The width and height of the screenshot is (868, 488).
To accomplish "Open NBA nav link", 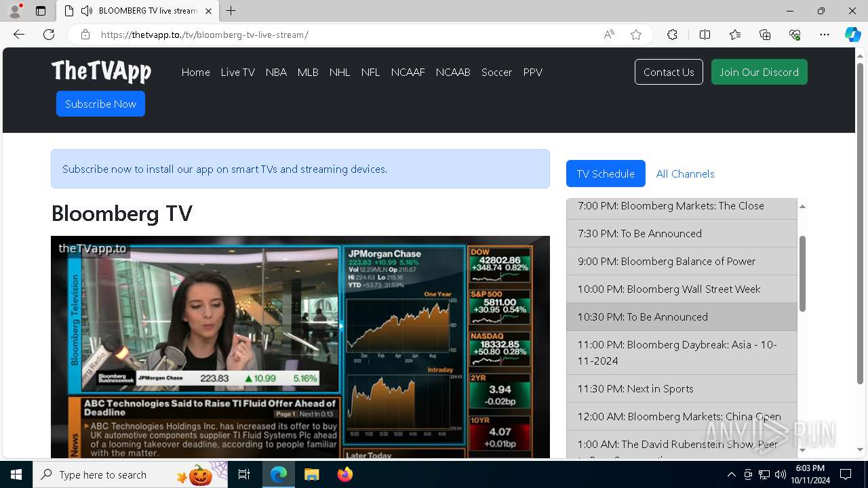I will pyautogui.click(x=276, y=72).
